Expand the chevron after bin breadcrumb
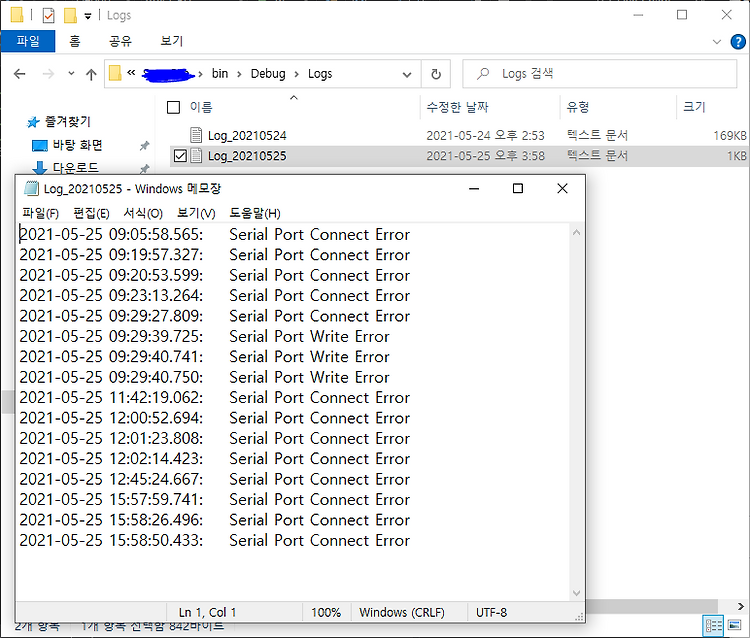This screenshot has height=638, width=750. click(x=239, y=74)
